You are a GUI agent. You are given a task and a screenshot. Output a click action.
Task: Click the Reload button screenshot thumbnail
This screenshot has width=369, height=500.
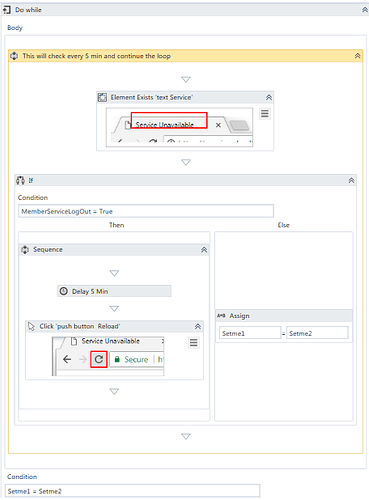point(108,356)
